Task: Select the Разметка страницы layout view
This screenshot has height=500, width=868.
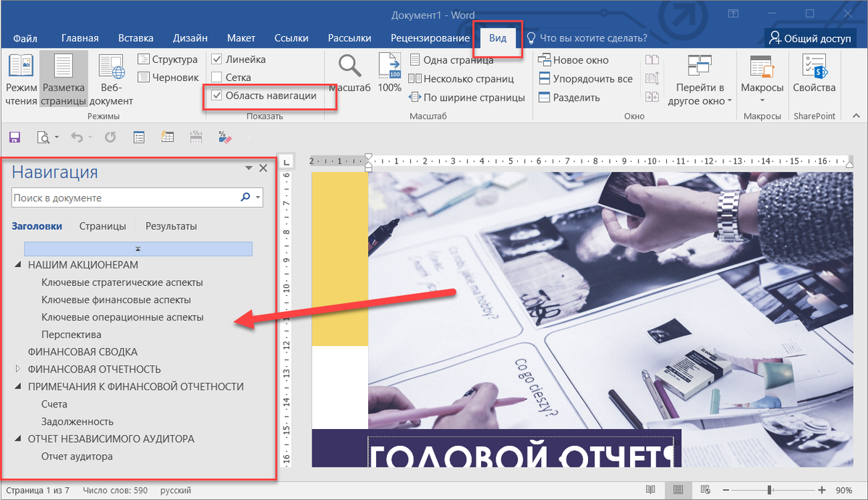Action: (x=64, y=80)
